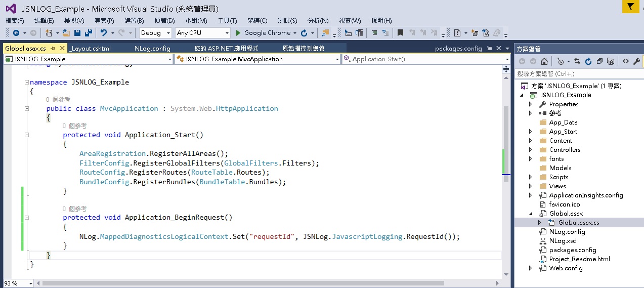644x288 pixels.
Task: Select the App_Data folder
Action: [x=563, y=122]
